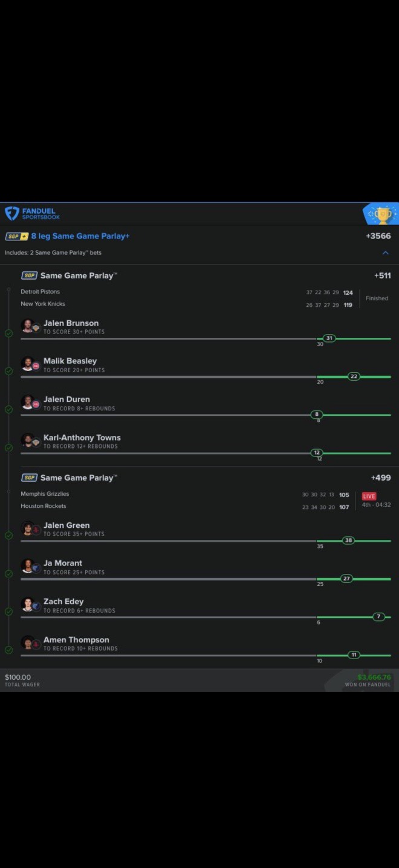
Task: Click the FanDuel Sportsbook shield logo
Action: click(x=11, y=214)
